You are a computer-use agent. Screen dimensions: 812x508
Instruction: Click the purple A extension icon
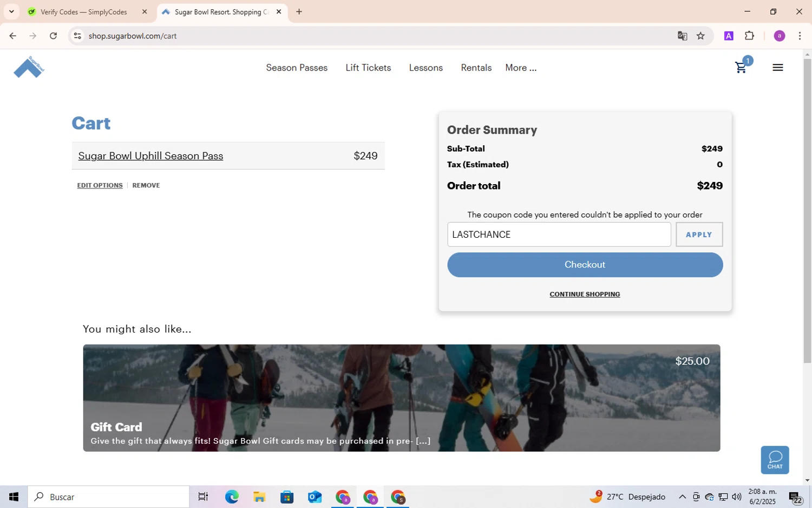[x=729, y=36]
